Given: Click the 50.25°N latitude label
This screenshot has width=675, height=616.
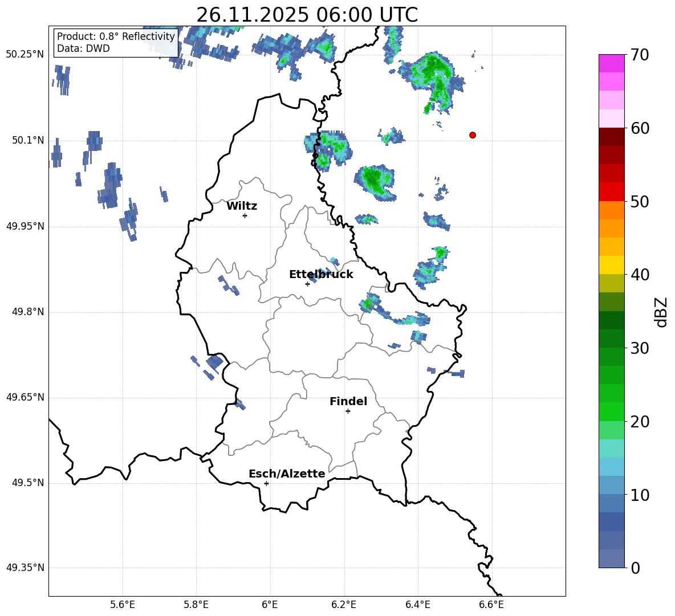Looking at the screenshot, I should (x=25, y=55).
